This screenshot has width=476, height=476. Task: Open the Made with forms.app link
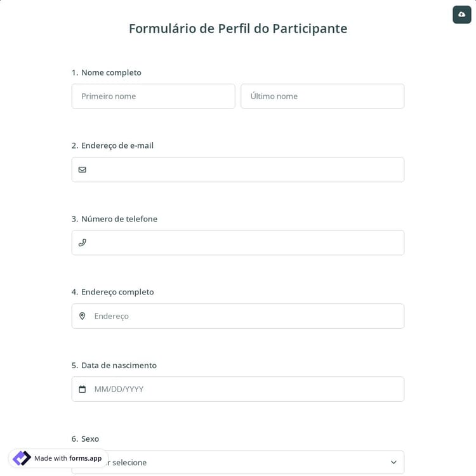[x=68, y=458]
